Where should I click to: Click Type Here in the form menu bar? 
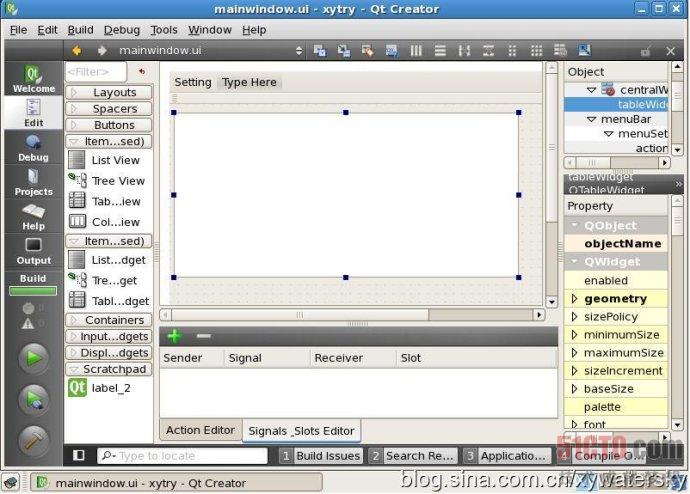click(250, 82)
